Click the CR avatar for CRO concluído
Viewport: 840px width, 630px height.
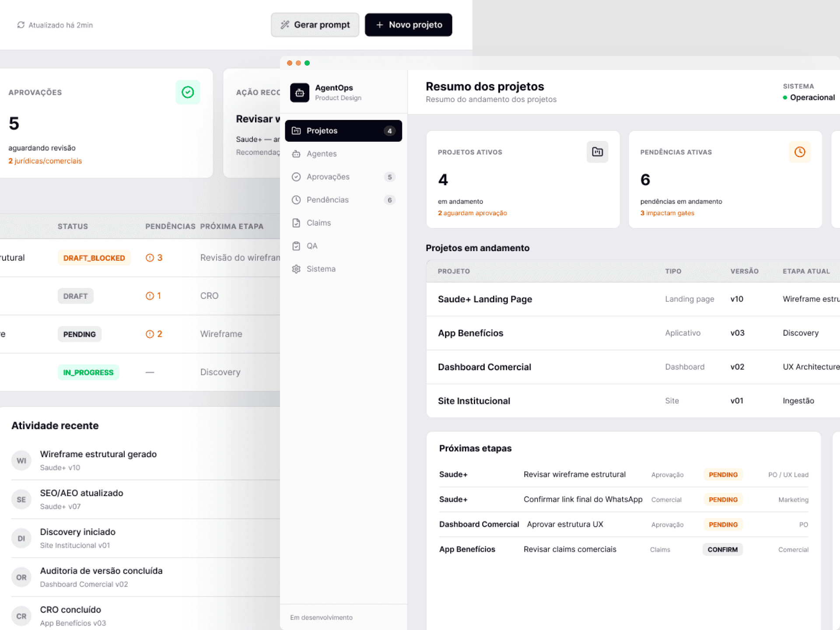click(x=21, y=616)
